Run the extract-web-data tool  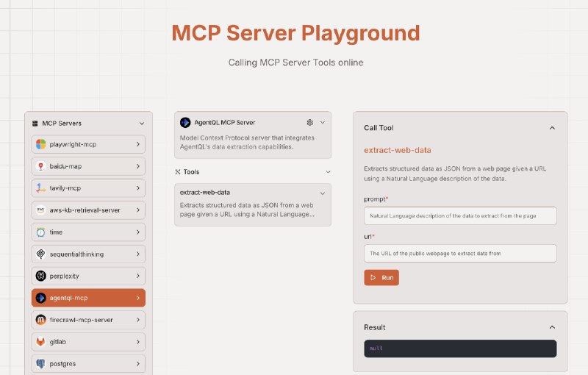tap(381, 277)
